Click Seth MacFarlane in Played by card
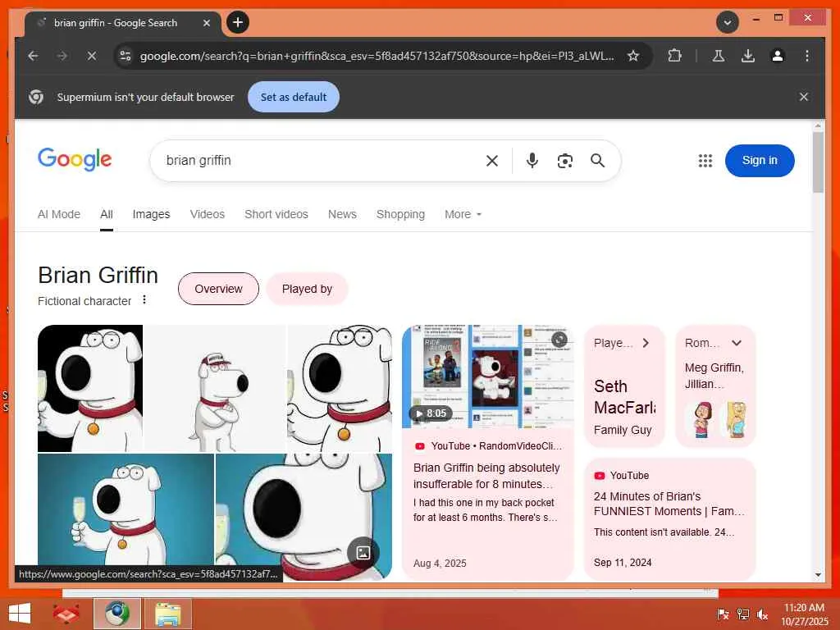The height and width of the screenshot is (630, 840). click(x=624, y=397)
